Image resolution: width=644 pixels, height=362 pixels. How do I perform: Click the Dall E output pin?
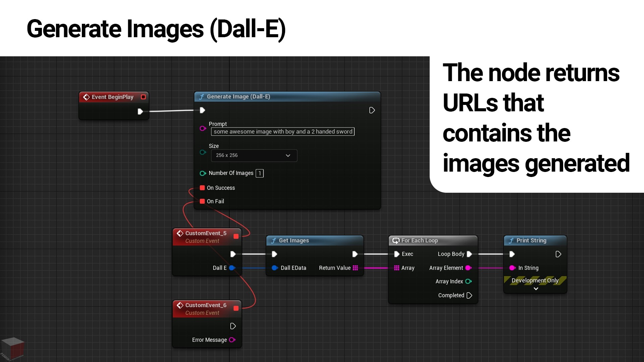point(232,268)
